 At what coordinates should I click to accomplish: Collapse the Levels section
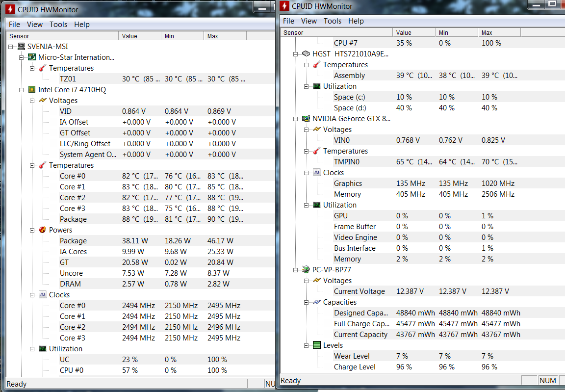tap(306, 345)
